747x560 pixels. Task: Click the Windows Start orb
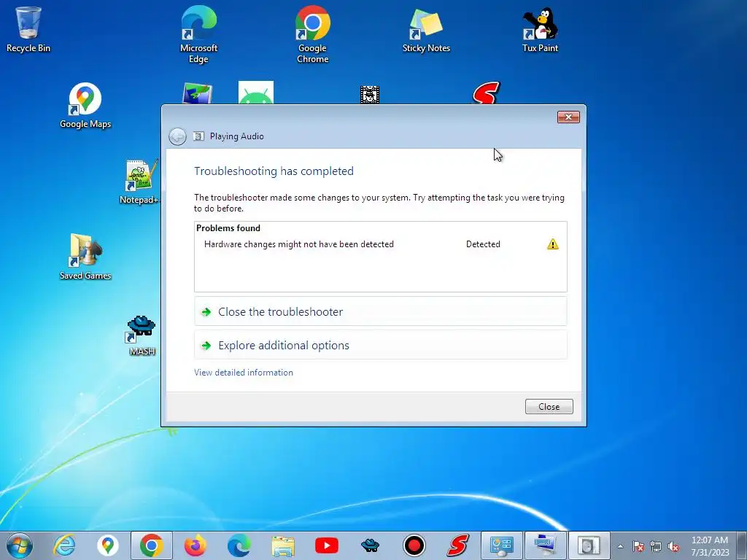20,545
